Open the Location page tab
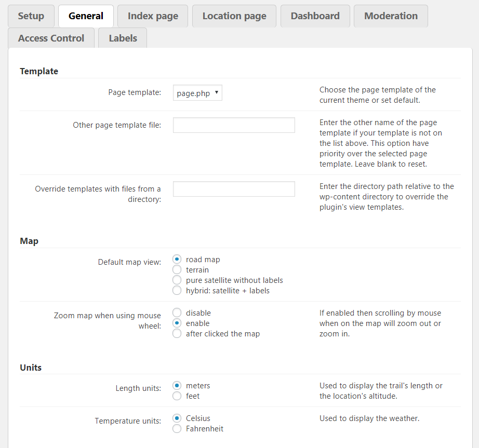This screenshot has height=448, width=479. tap(234, 16)
